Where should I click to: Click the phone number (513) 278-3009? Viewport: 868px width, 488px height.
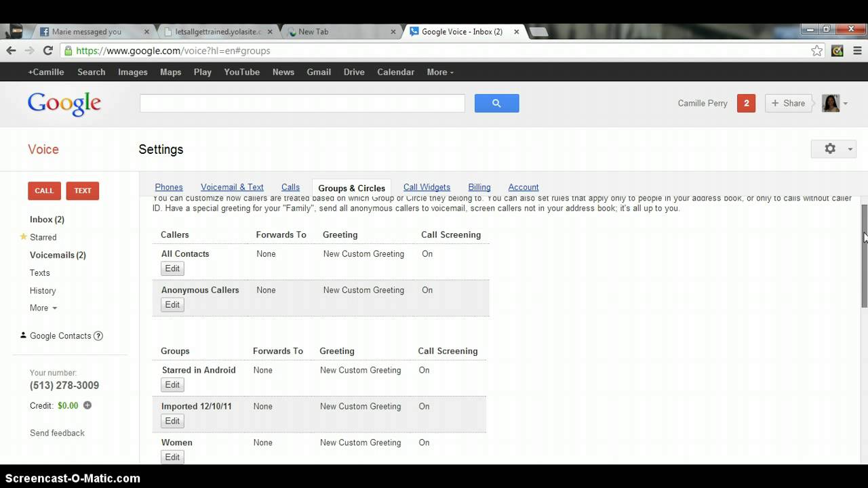[x=64, y=385]
